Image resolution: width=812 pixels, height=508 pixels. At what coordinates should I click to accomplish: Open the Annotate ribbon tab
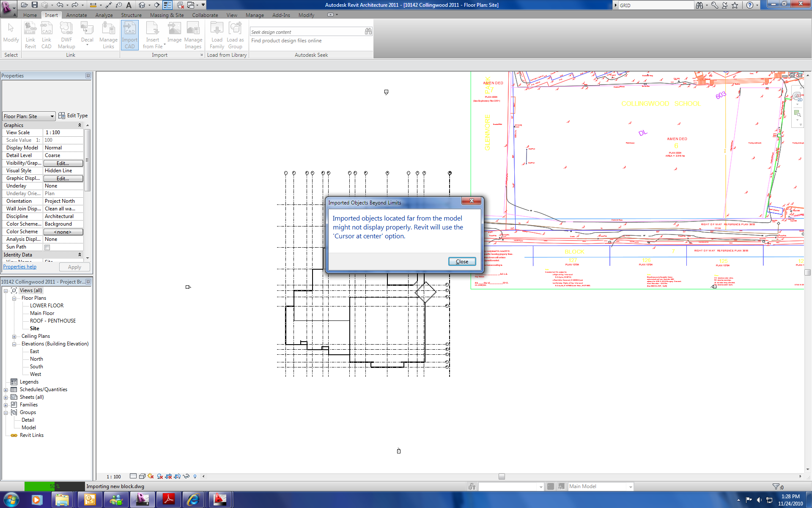[77, 15]
